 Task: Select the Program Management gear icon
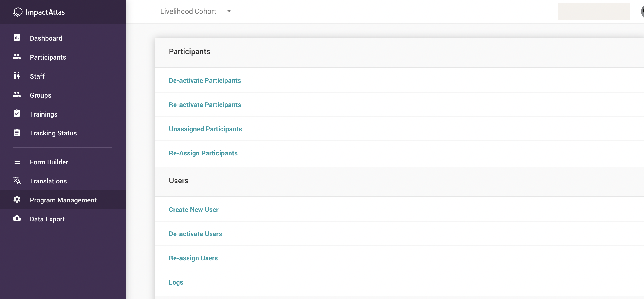pos(17,199)
